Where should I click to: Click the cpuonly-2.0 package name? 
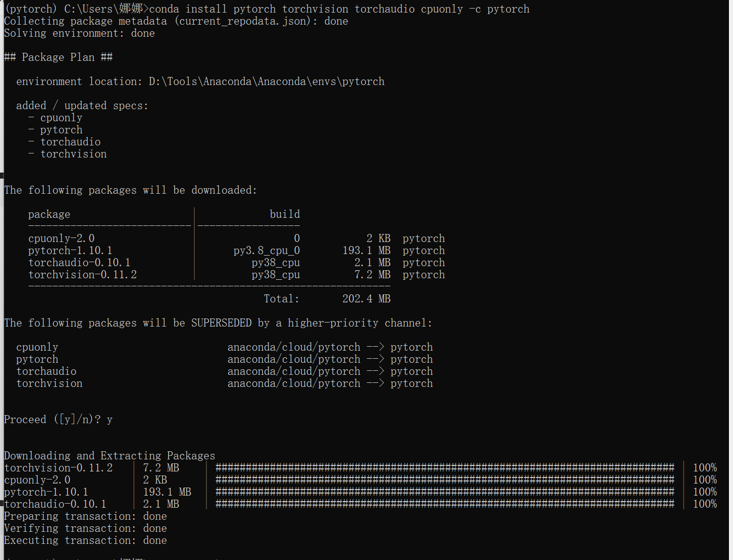click(x=61, y=238)
